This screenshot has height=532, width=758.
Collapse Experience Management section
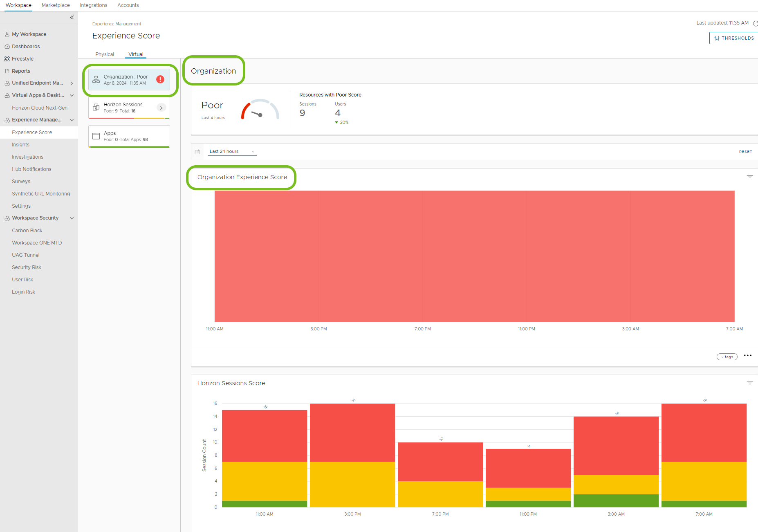pyautogui.click(x=72, y=120)
